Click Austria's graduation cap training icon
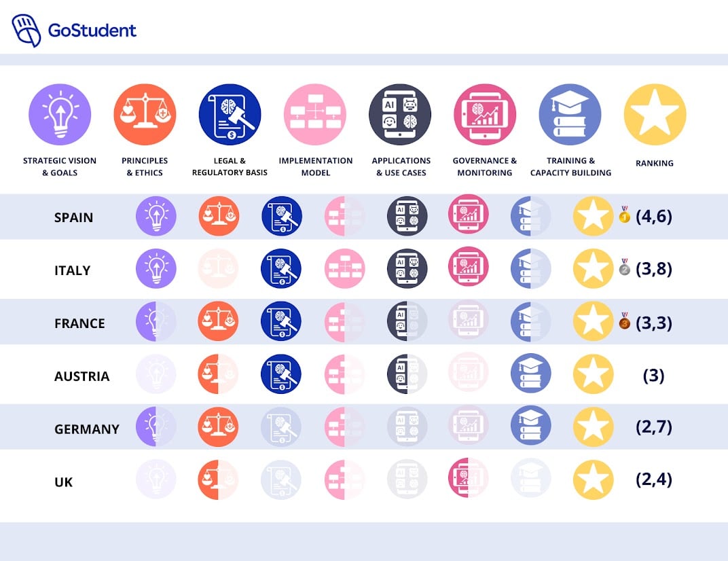Image resolution: width=728 pixels, height=561 pixels. [x=530, y=374]
